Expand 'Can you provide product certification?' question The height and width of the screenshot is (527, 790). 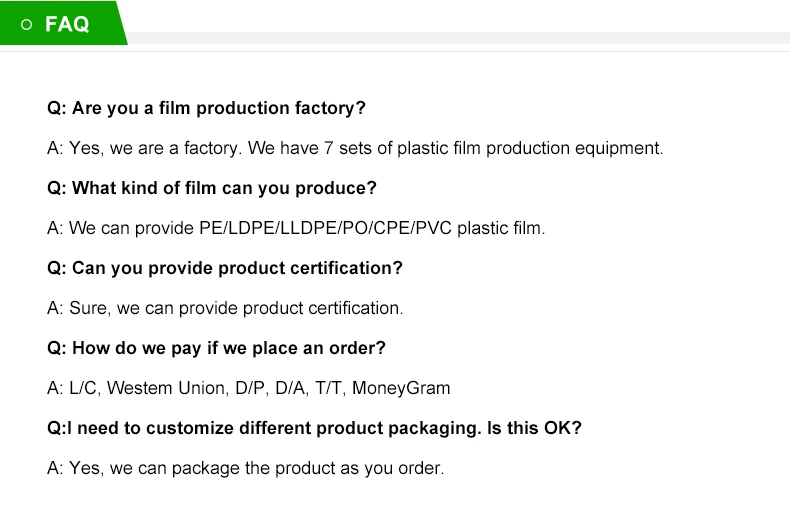click(225, 268)
